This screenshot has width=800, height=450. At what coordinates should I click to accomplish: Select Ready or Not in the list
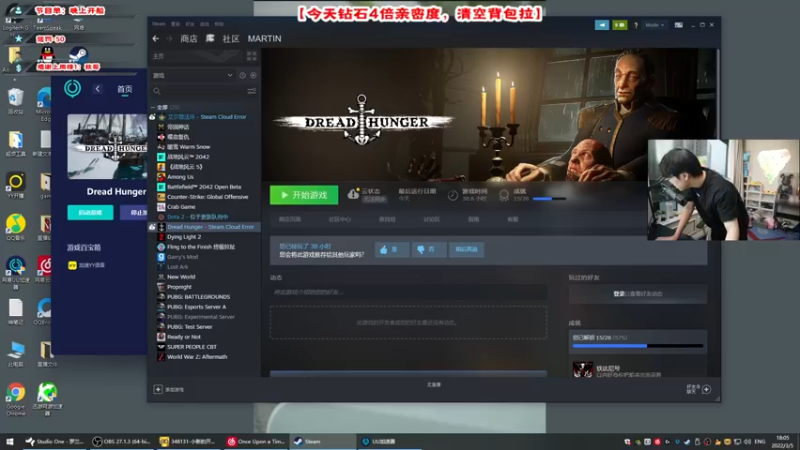pos(184,337)
